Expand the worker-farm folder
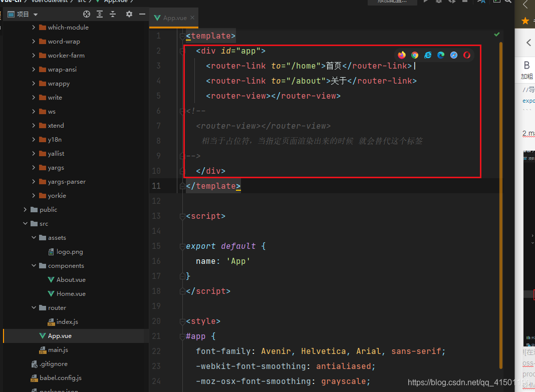The image size is (535, 392). [x=34, y=55]
